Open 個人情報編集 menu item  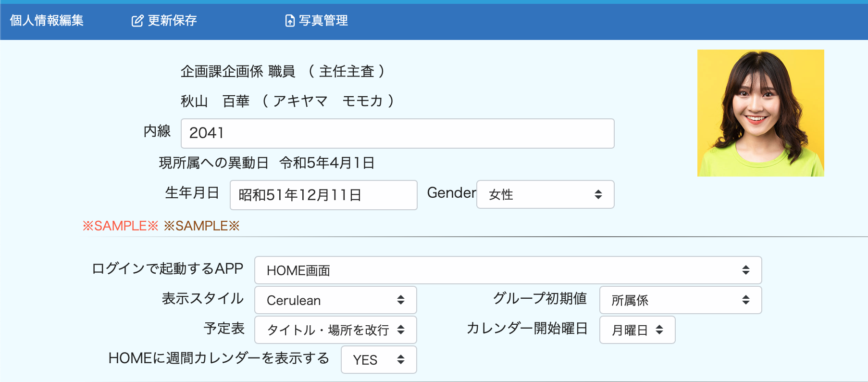coord(47,20)
